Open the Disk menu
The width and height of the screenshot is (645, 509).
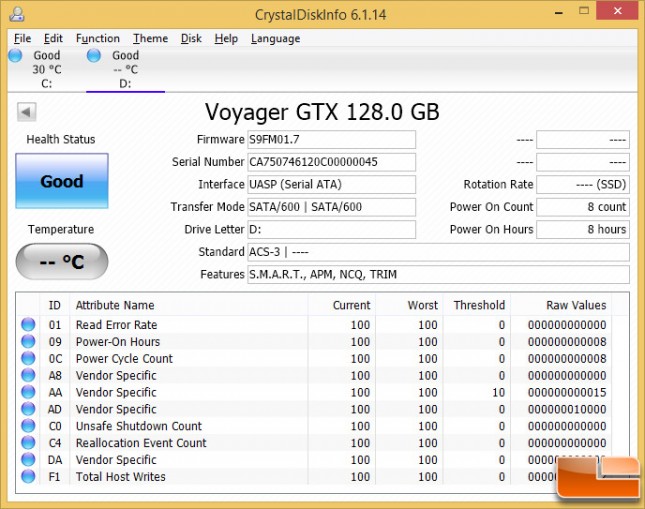click(x=191, y=38)
